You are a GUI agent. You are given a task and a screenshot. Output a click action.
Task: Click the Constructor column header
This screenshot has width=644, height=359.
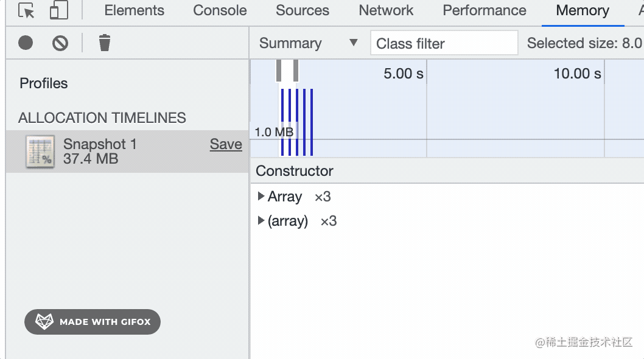pyautogui.click(x=295, y=171)
